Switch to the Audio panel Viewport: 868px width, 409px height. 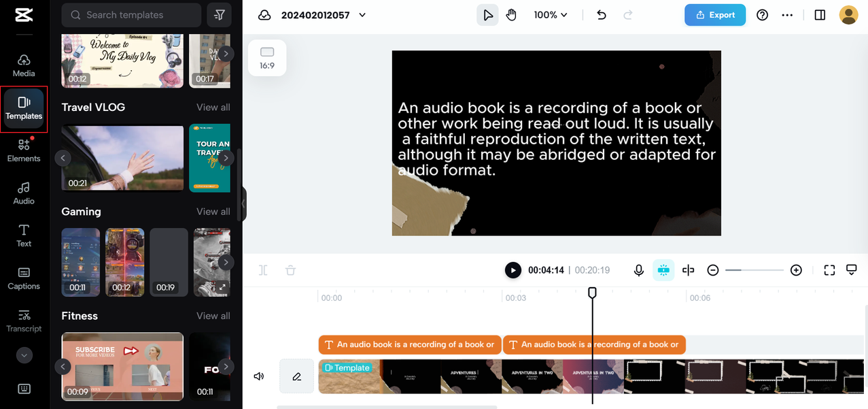[x=24, y=193]
